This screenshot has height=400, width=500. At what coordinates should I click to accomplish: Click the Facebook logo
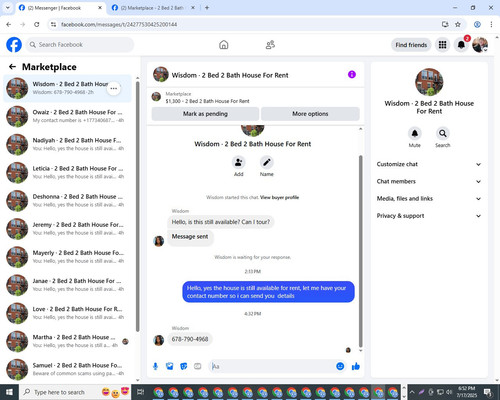click(14, 45)
